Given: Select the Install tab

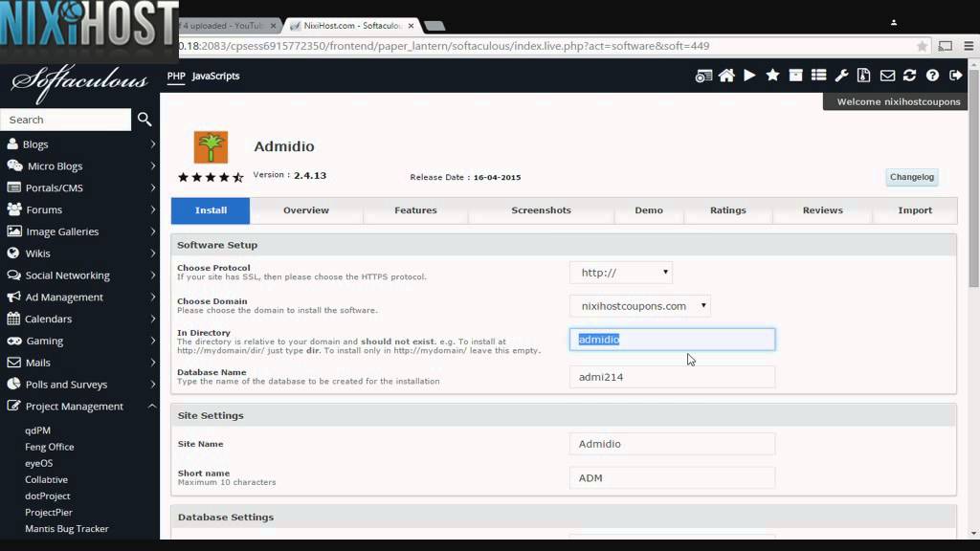Looking at the screenshot, I should 211,210.
